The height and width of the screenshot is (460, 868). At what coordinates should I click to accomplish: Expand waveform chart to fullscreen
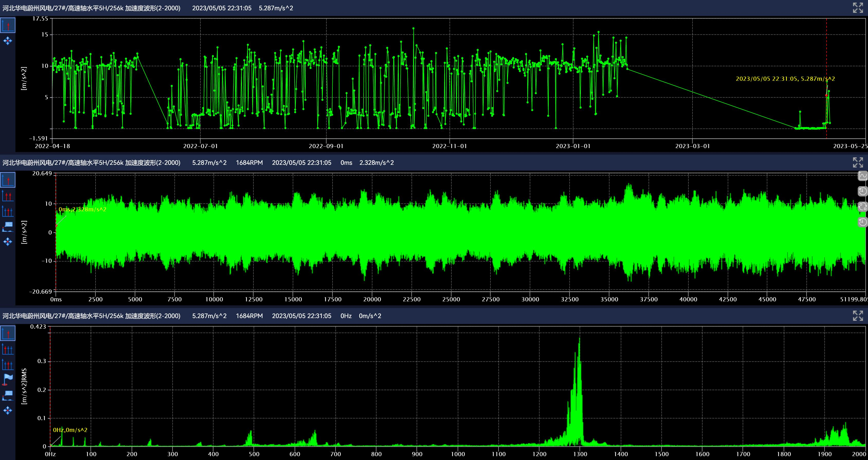point(857,163)
